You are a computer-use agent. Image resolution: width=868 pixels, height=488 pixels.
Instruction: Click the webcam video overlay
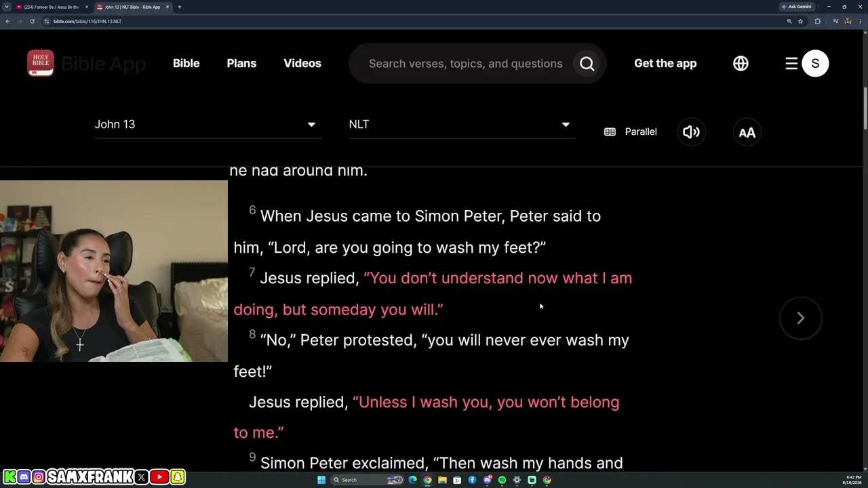114,271
